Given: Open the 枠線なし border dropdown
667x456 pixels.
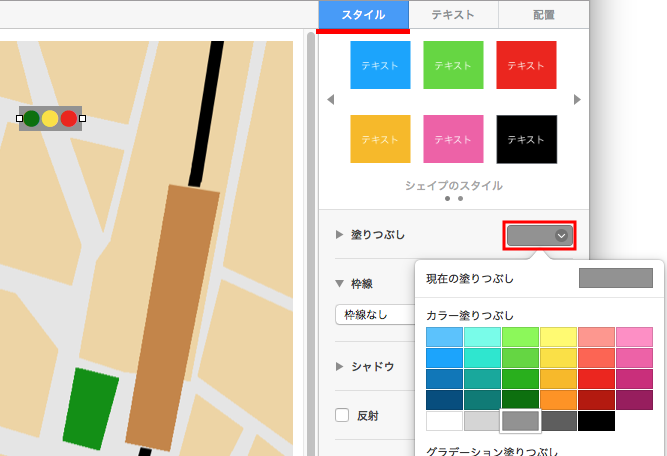Looking at the screenshot, I should [x=375, y=314].
